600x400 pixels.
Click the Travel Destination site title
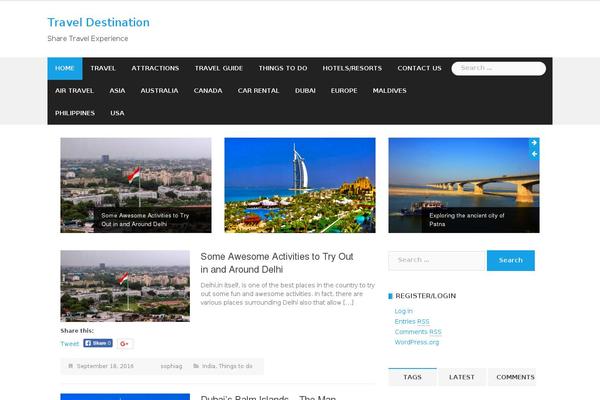[x=98, y=22]
